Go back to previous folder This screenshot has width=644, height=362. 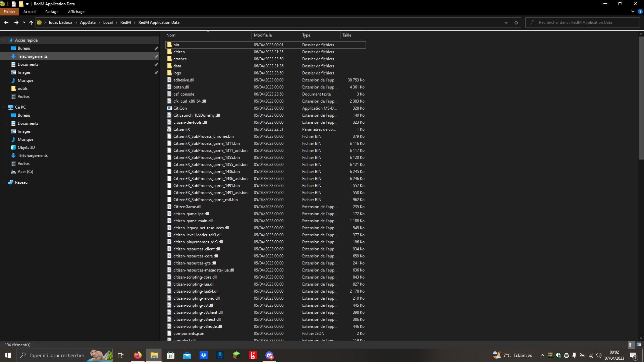click(6, 22)
